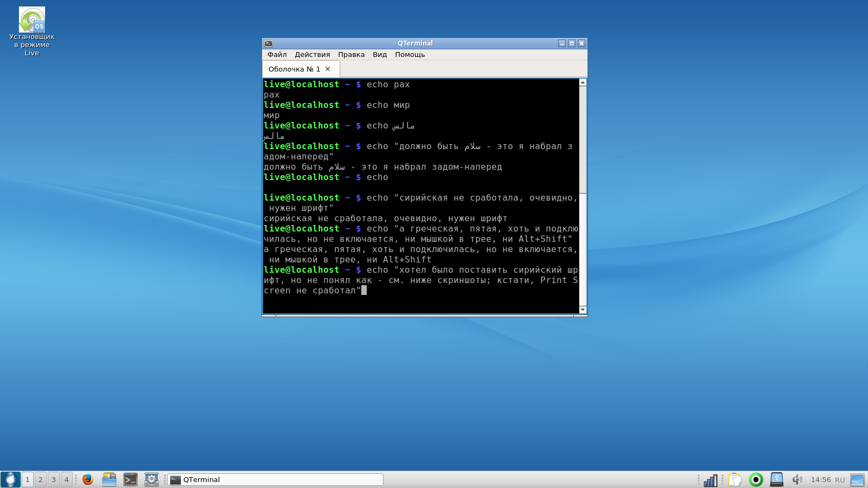Close the Оболочка № 1 tab
The width and height of the screenshot is (868, 488).
[328, 69]
